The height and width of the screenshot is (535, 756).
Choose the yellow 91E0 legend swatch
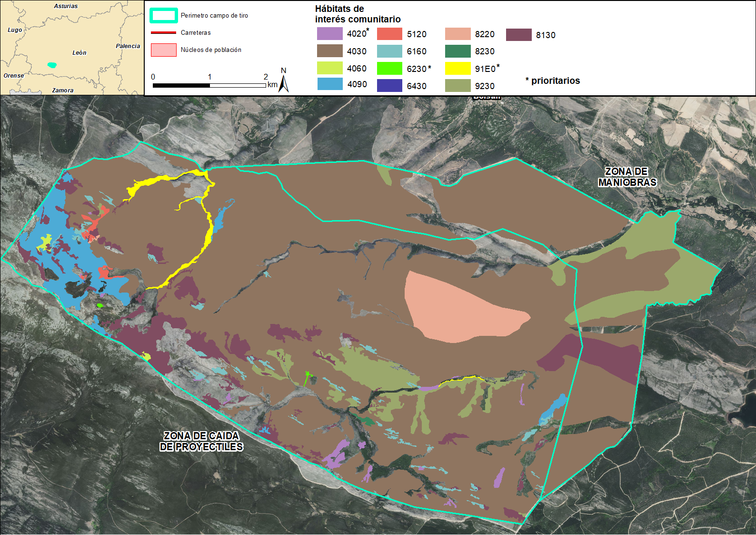click(x=458, y=69)
